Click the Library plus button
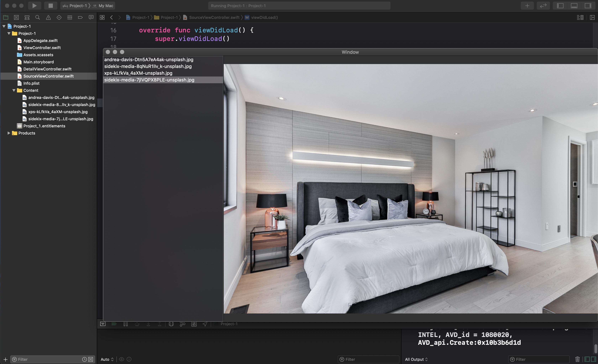The height and width of the screenshot is (364, 598). click(527, 6)
